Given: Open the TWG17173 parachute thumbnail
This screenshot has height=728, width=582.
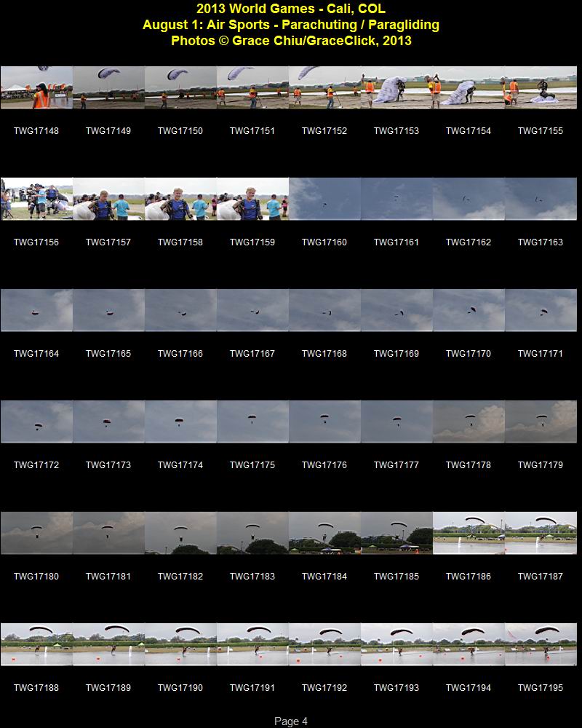Looking at the screenshot, I should pyautogui.click(x=108, y=422).
